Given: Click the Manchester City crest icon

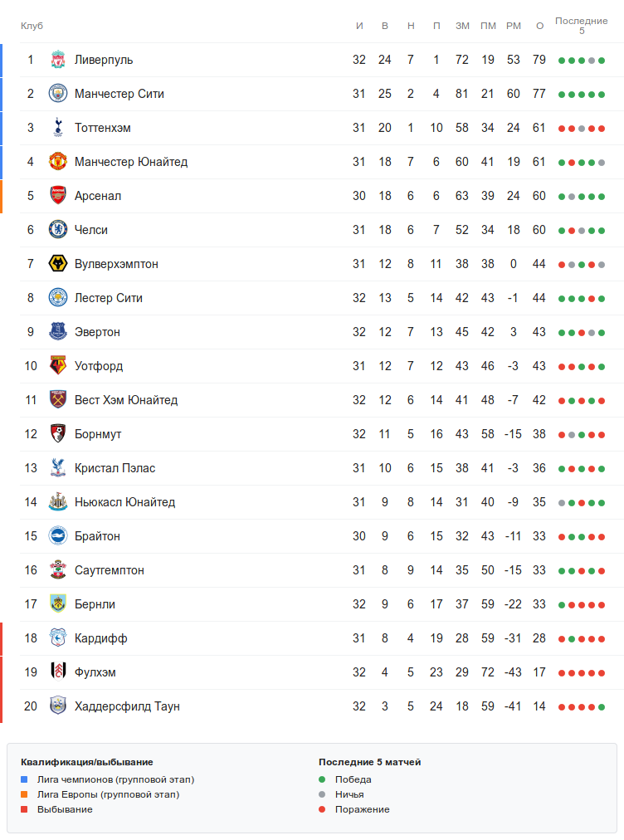Looking at the screenshot, I should tap(57, 94).
